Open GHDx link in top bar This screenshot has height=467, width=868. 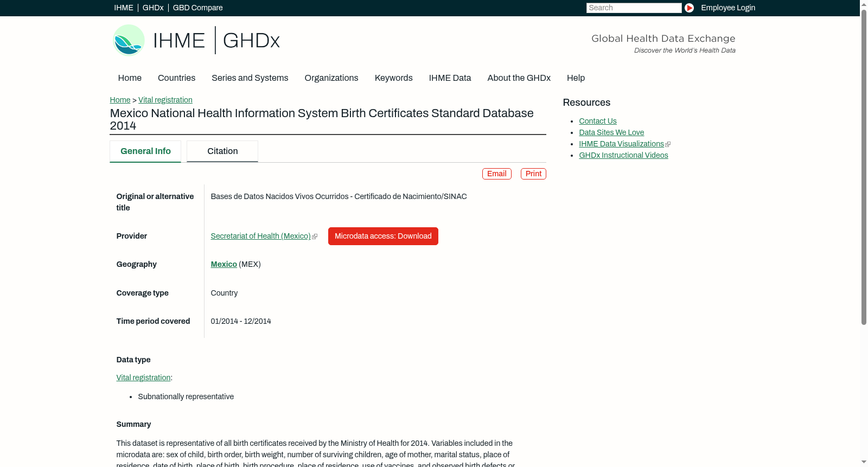153,8
